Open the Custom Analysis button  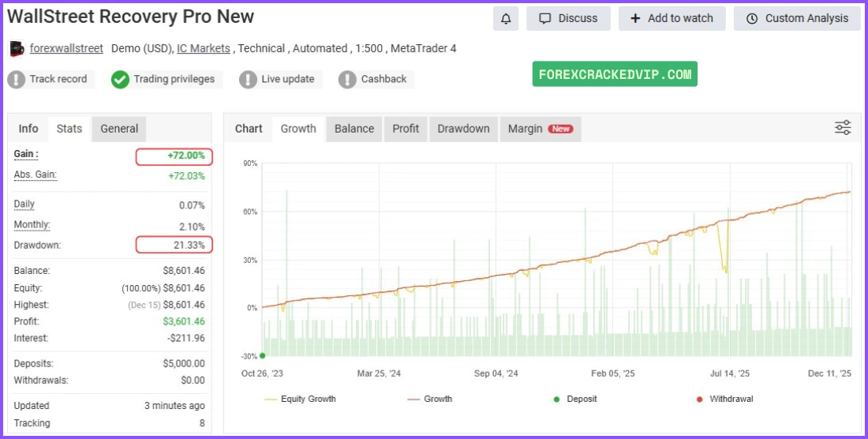click(798, 18)
